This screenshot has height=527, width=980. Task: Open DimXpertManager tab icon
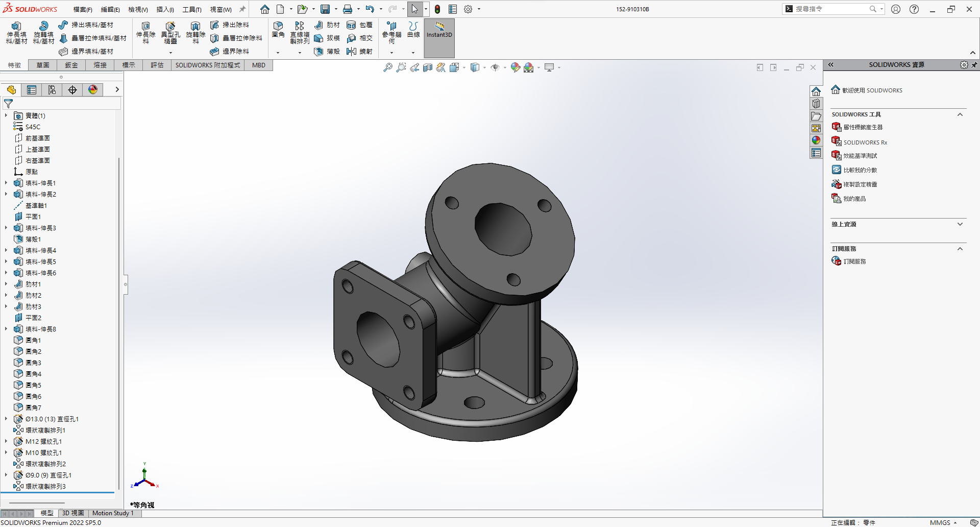(x=72, y=90)
